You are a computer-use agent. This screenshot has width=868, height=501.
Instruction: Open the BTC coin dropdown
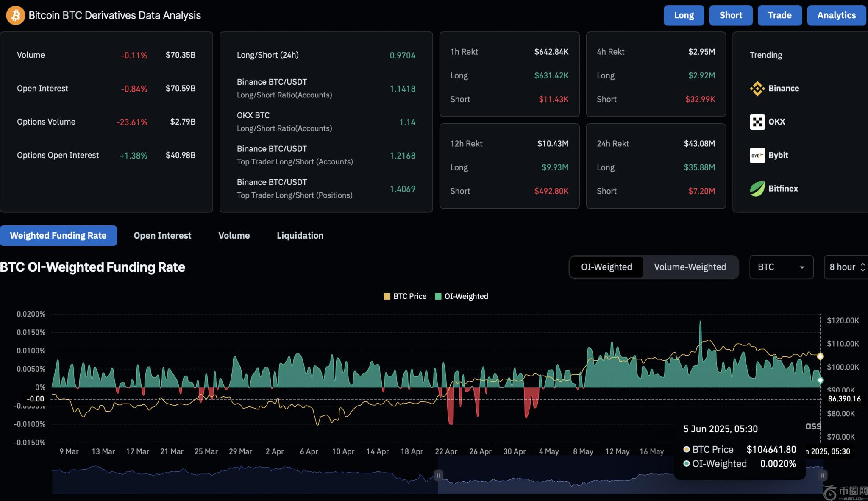781,267
